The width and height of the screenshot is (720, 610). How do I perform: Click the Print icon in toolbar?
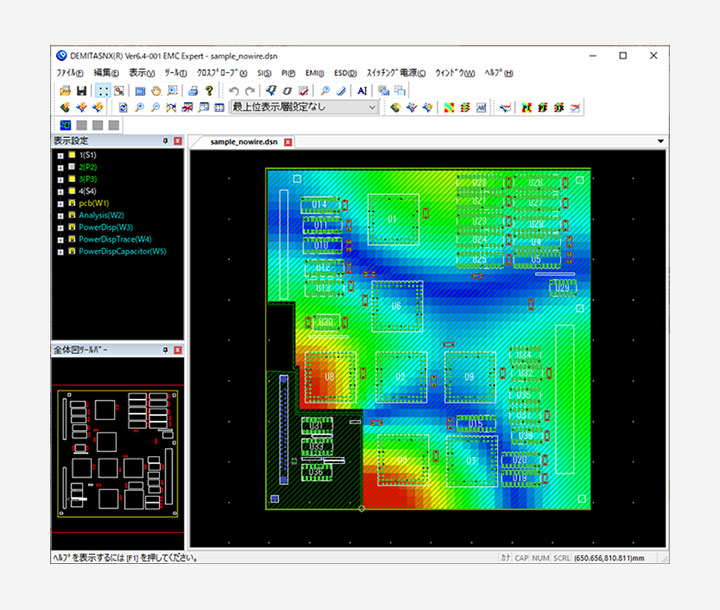click(x=193, y=90)
